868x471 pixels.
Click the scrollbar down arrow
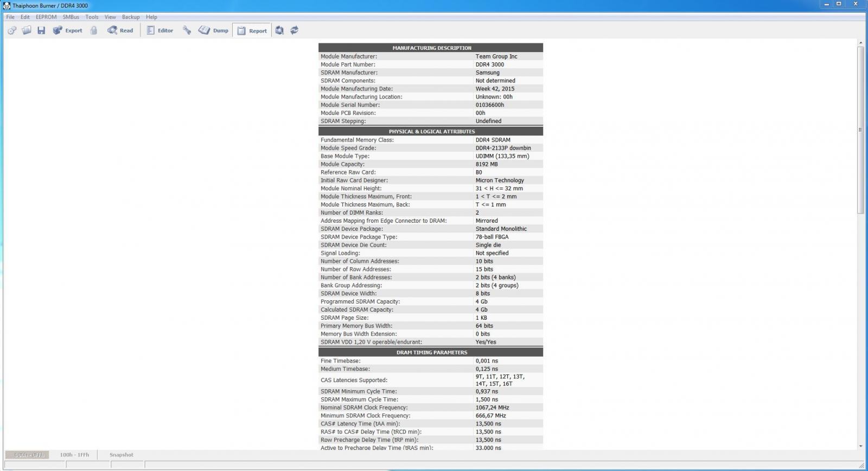[860, 446]
